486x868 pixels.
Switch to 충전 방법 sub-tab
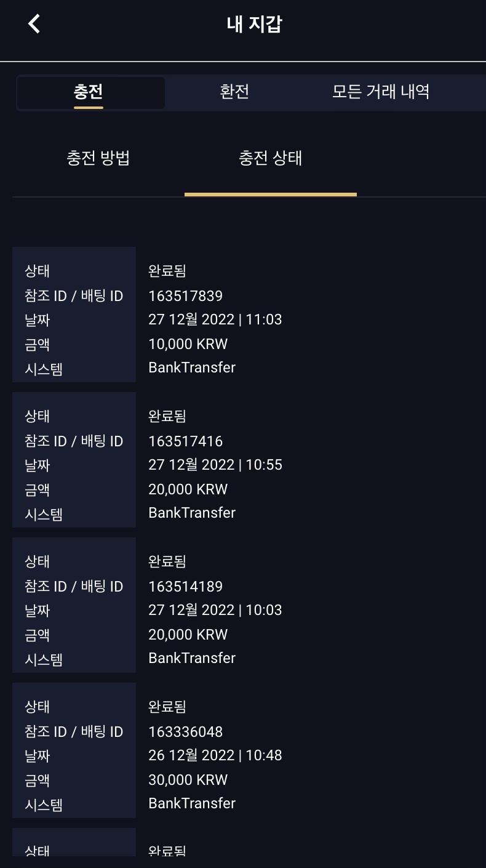98,159
